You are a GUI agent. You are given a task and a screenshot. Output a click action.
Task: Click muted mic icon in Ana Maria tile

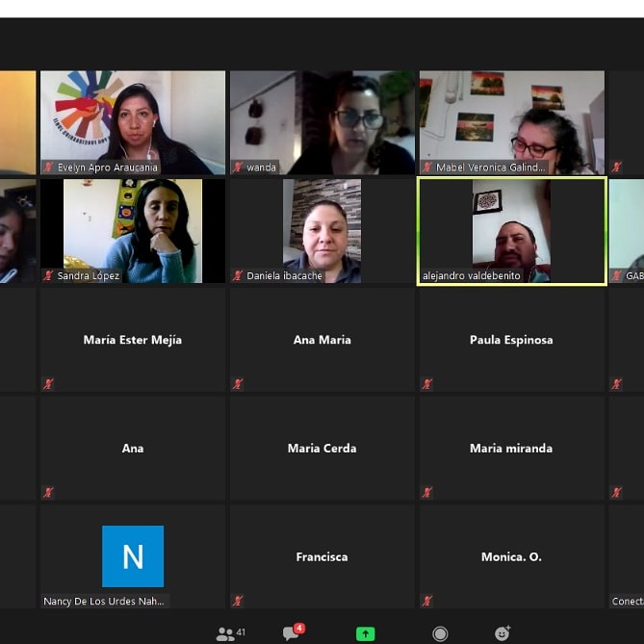[x=238, y=384]
